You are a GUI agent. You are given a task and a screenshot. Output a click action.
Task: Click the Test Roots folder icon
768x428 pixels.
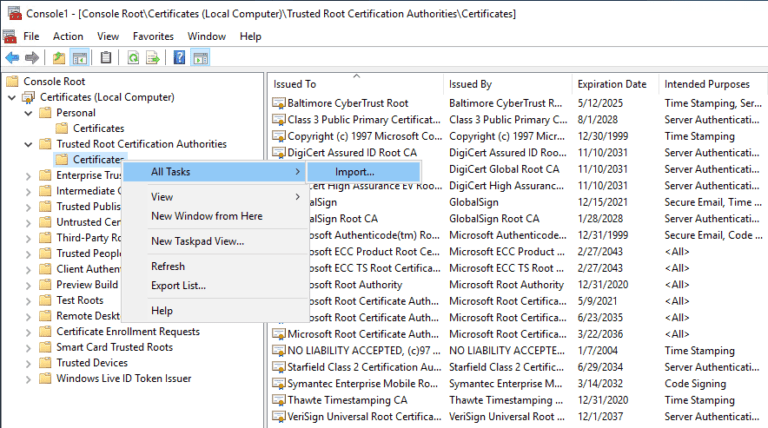(45, 300)
